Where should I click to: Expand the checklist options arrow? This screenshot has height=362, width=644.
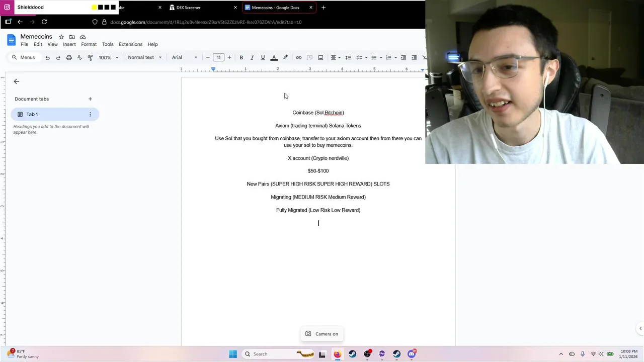(x=366, y=57)
